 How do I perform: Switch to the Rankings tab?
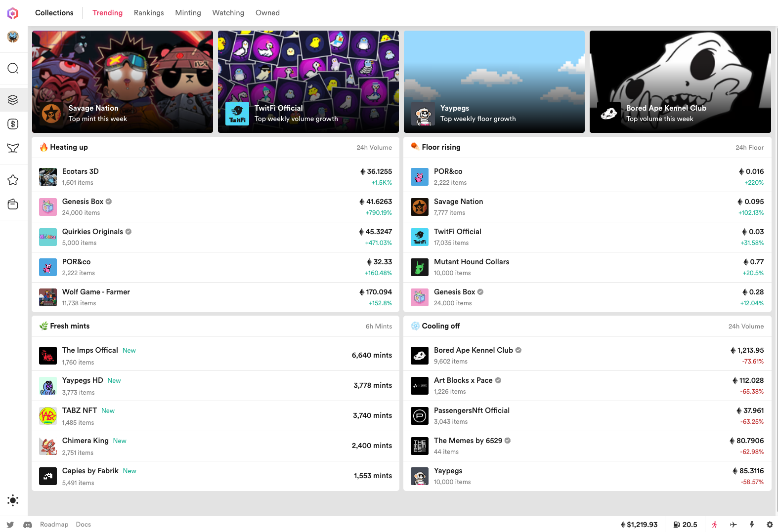[x=149, y=13]
